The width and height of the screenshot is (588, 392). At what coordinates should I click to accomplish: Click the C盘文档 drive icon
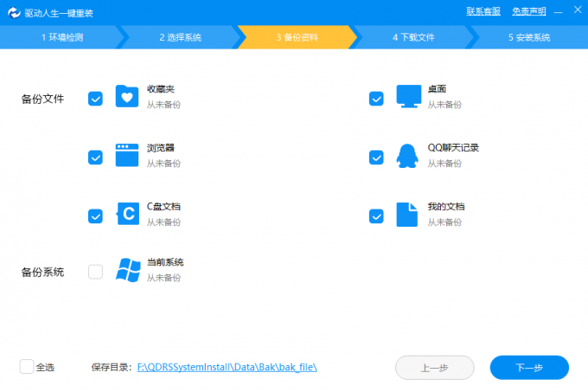coord(127,214)
